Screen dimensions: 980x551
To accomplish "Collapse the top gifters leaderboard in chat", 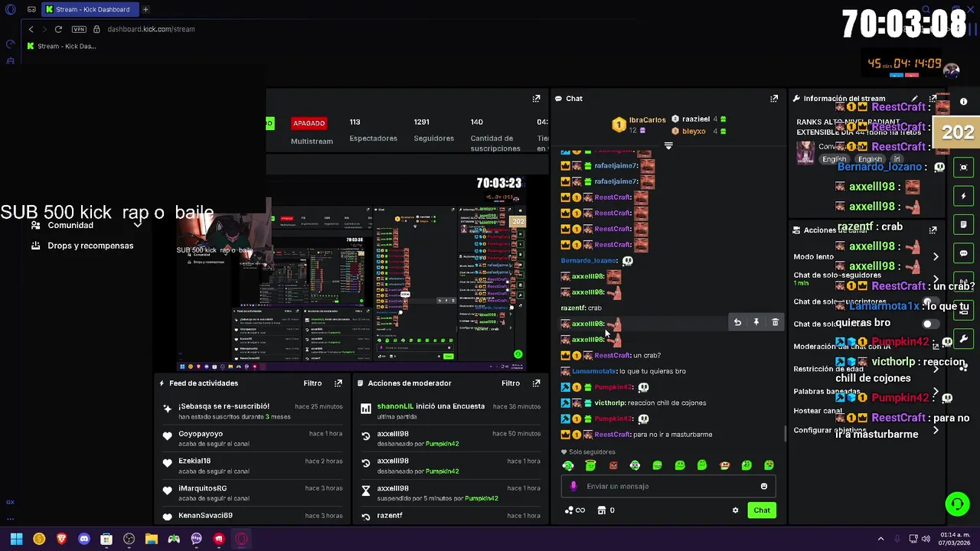I will click(x=668, y=145).
